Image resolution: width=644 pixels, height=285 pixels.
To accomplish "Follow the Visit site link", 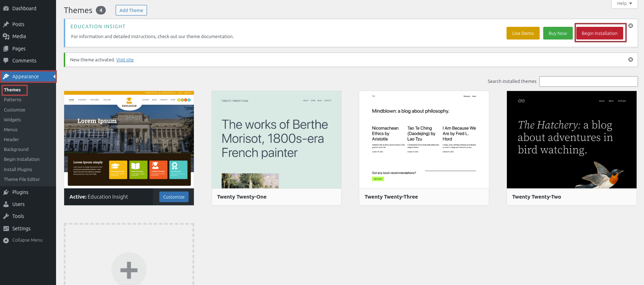I will pyautogui.click(x=125, y=60).
